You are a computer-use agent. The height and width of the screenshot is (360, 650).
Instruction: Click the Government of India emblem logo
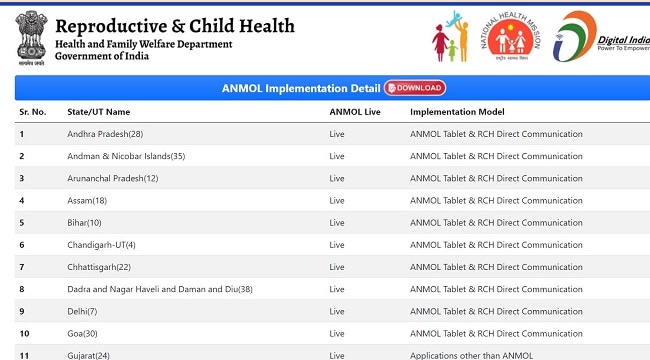[x=32, y=38]
